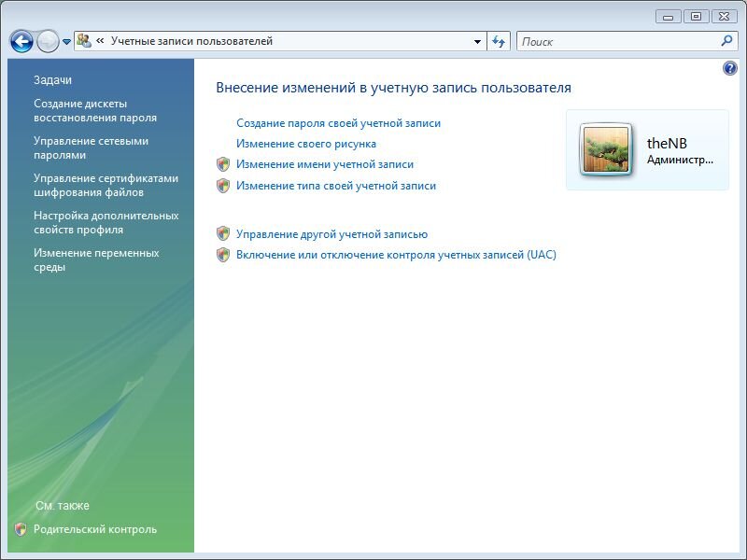Open 'Настройка дополнительных свойств профиля'
The width and height of the screenshot is (747, 560).
[106, 222]
